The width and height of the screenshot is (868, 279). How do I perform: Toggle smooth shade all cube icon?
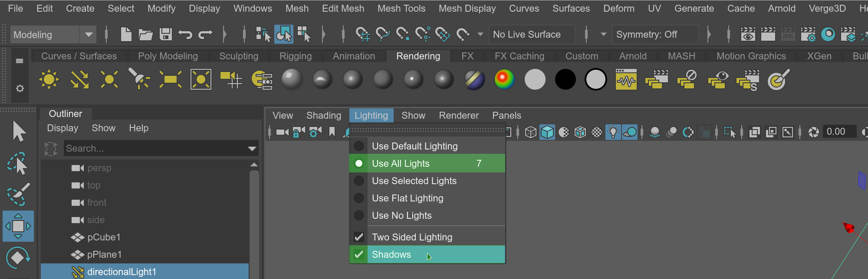[547, 132]
